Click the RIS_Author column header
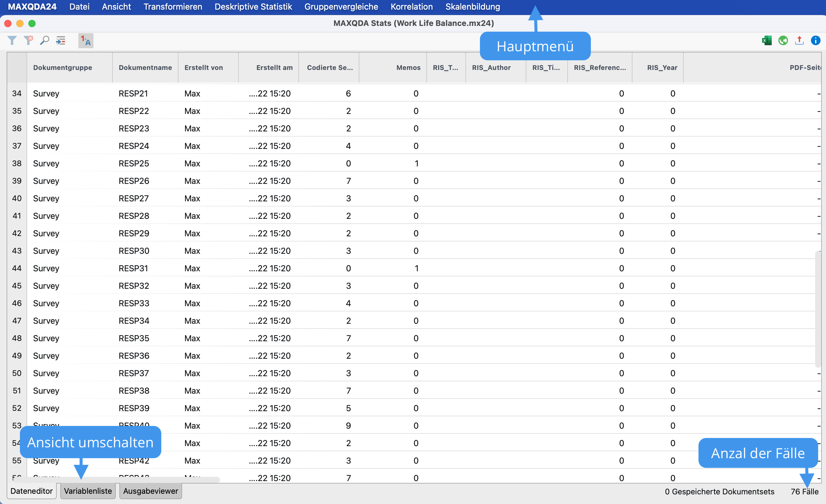The width and height of the screenshot is (826, 504). click(x=496, y=67)
